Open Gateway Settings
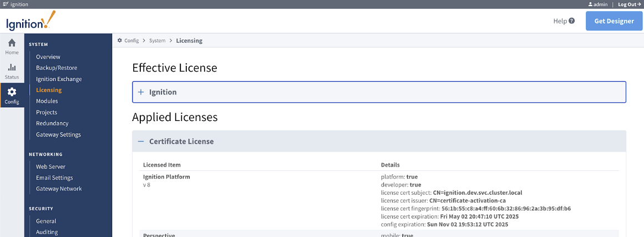644x237 pixels. coord(58,134)
